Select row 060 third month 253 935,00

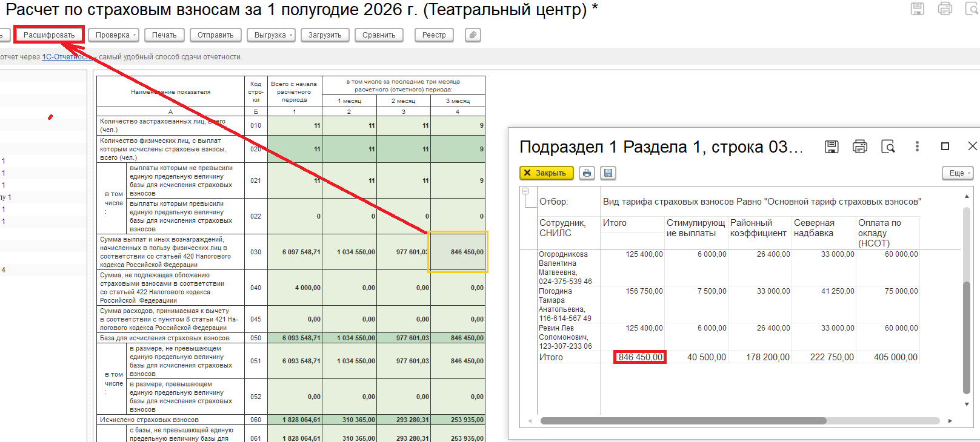[458, 420]
